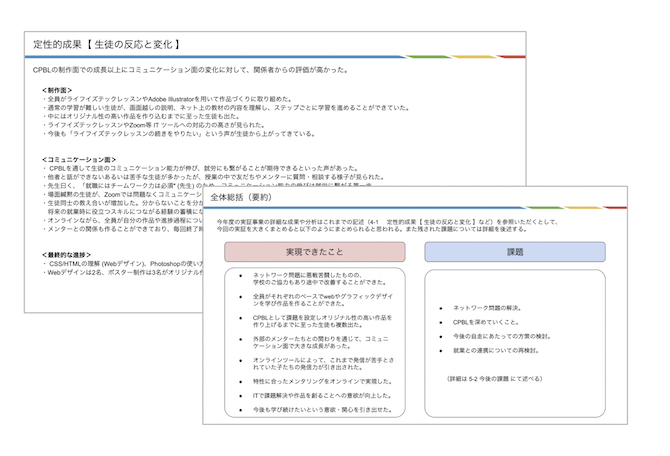Screen dimensions: 670x456
Task: Select the blue 課題 header box
Action: pyautogui.click(x=515, y=252)
